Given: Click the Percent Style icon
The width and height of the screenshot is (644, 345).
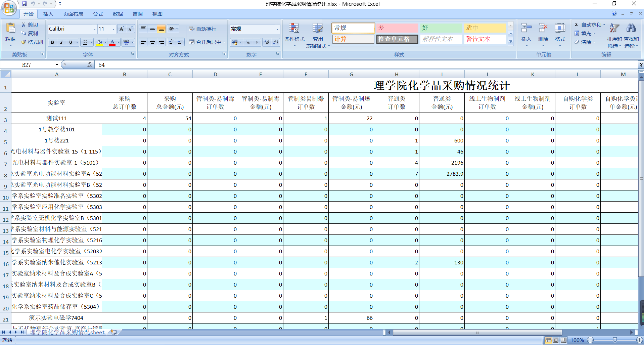Looking at the screenshot, I should point(247,42).
